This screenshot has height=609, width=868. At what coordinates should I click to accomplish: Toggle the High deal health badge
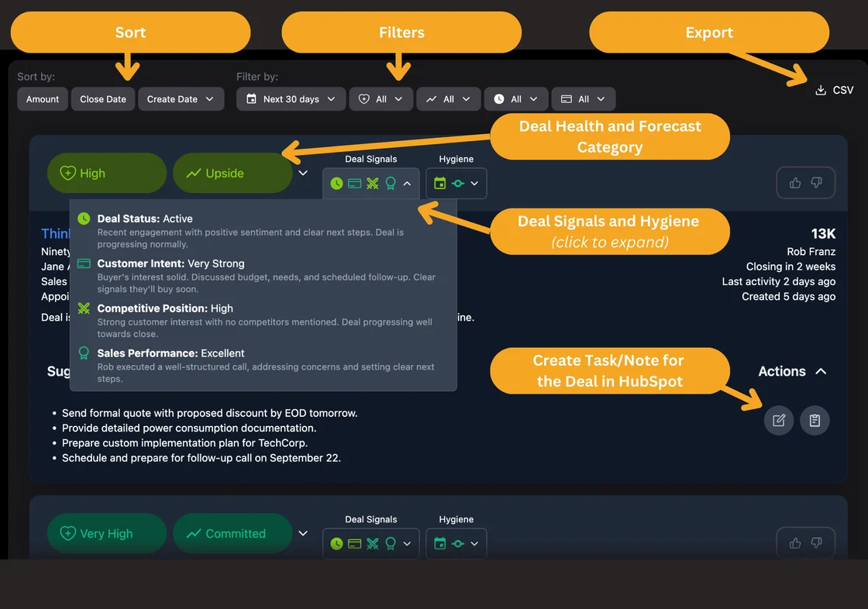[x=107, y=174]
